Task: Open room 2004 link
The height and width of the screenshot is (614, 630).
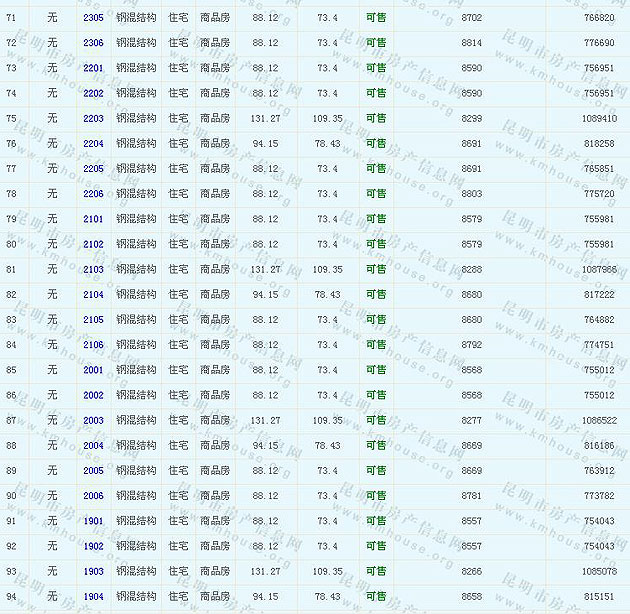Action: point(93,446)
